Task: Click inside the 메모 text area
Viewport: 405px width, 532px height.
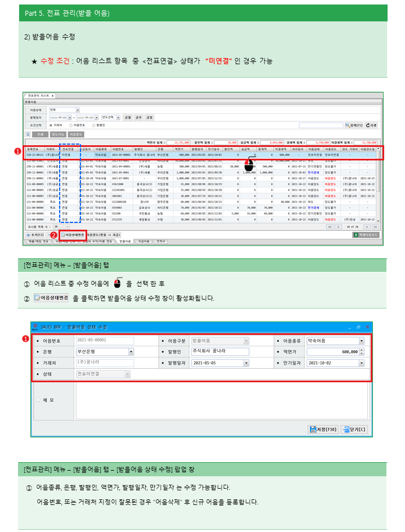Action: [x=219, y=401]
